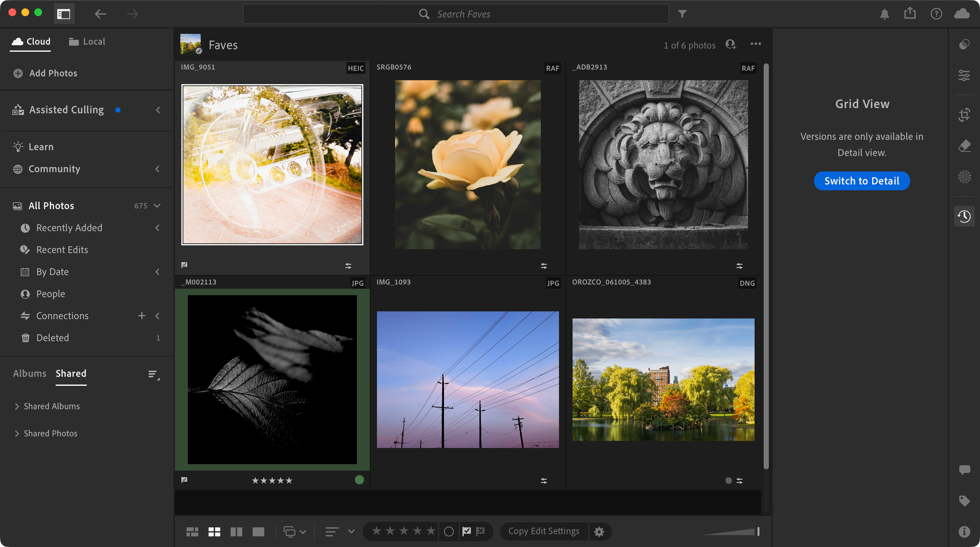Toggle the Reject flag in bottom toolbar

tap(481, 531)
